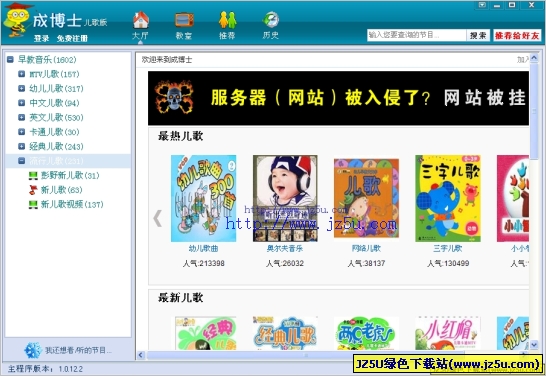Image resolution: width=546 pixels, height=376 pixels.
Task: Collapse the 流行儿歌(231) node
Action: click(x=22, y=160)
